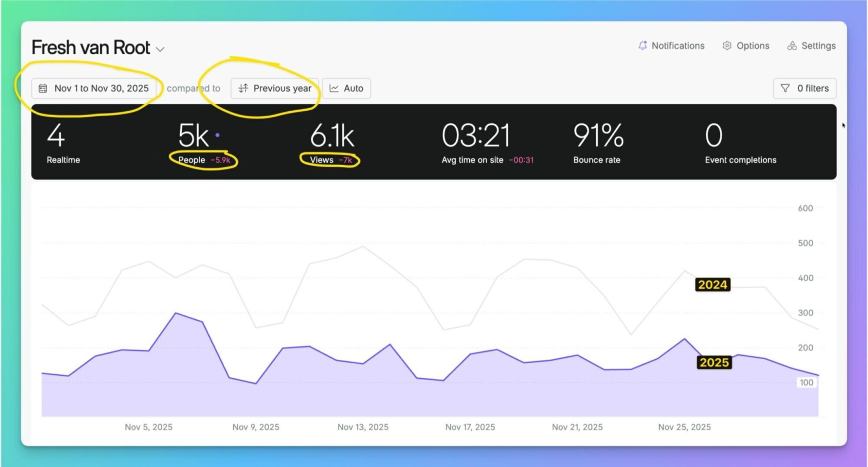Click the chart line icon beside Auto

pyautogui.click(x=334, y=89)
